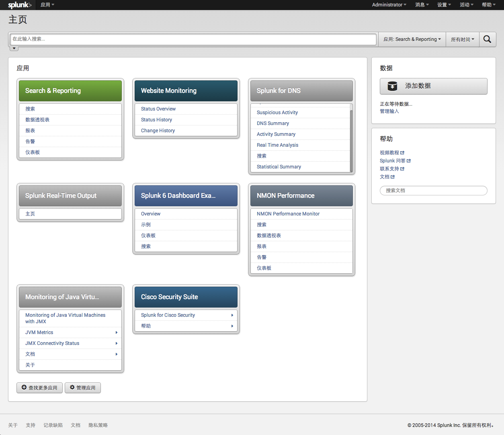Open the 所有时间 time range dropdown
Viewport: 504px width, 435px height.
[x=462, y=39]
